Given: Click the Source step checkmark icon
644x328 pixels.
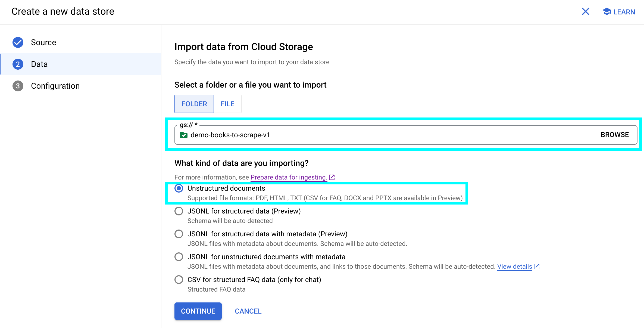Looking at the screenshot, I should tap(18, 42).
